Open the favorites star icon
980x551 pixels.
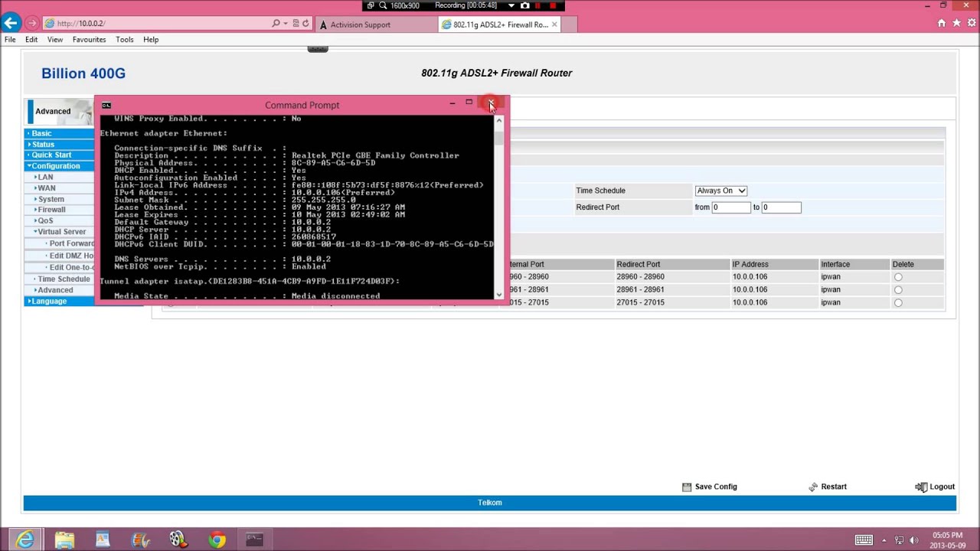coord(955,24)
